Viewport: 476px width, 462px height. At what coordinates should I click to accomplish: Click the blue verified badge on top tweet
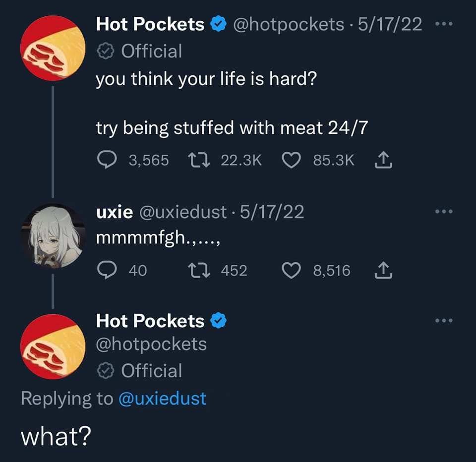219,24
